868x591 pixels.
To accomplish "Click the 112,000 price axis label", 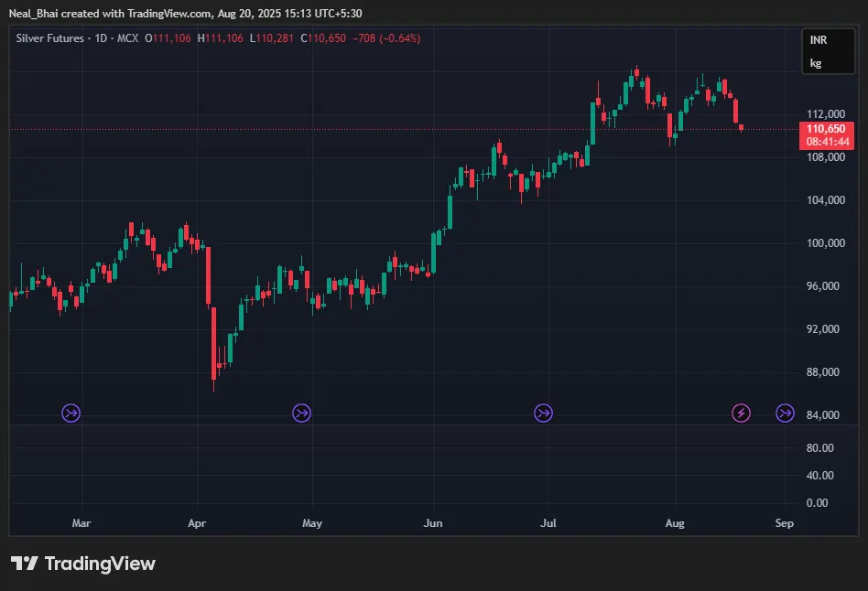I will (x=825, y=114).
